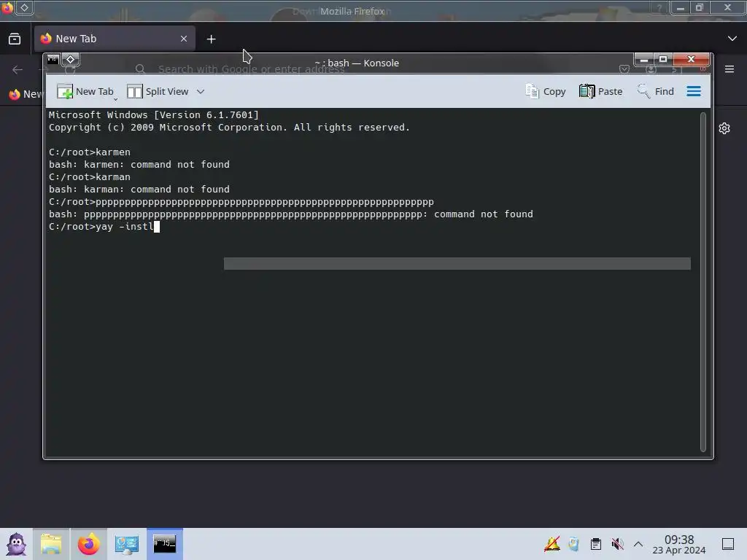Open the Split View button in Konsole
The width and height of the screenshot is (747, 560).
point(158,91)
